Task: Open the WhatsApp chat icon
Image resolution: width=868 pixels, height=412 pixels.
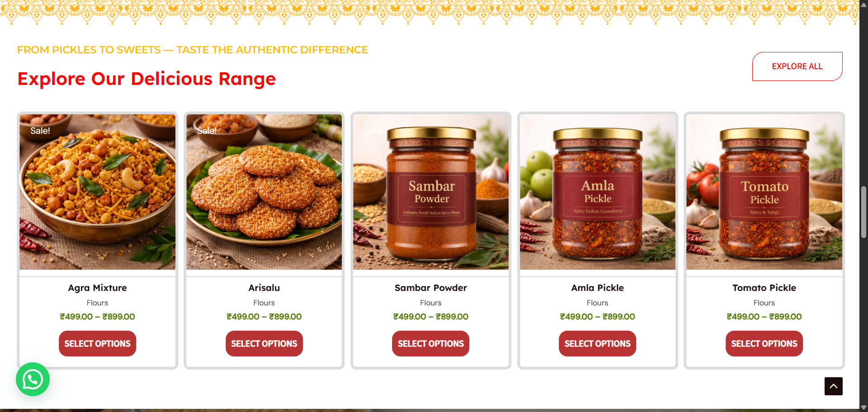Action: (33, 379)
